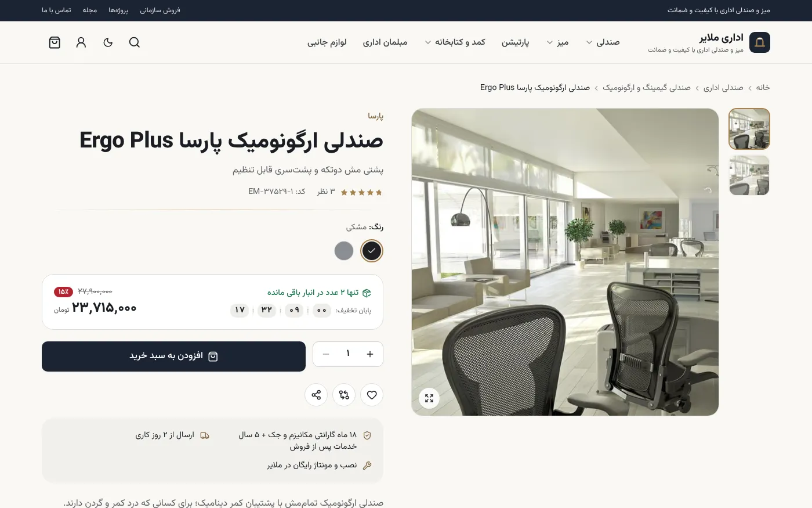
Task: Go to خانه breadcrumb link
Action: pos(763,88)
